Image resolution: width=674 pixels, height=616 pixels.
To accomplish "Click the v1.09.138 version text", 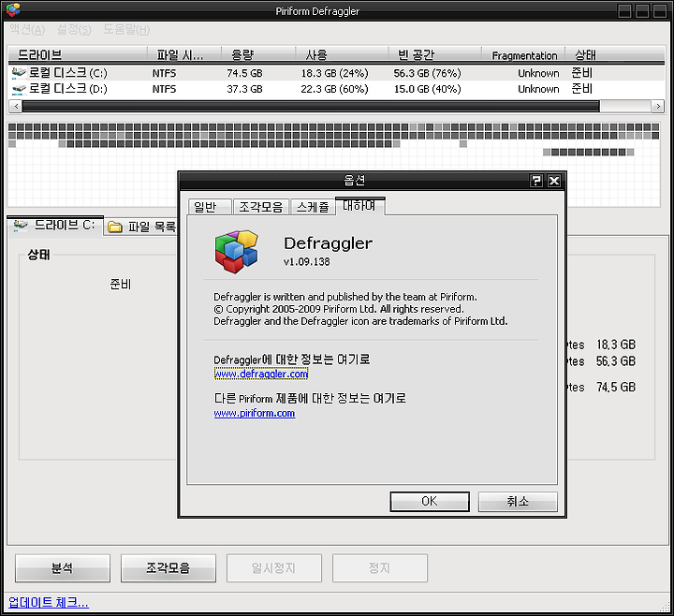I will 306,261.
